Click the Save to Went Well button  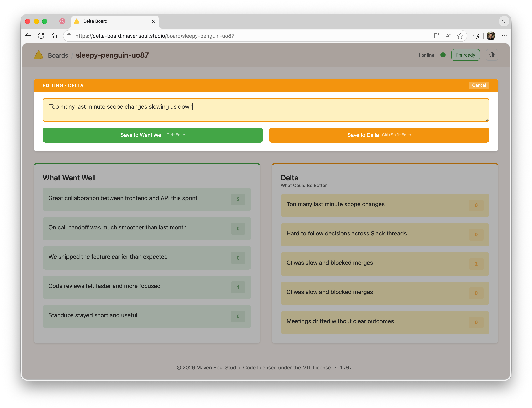(x=153, y=135)
